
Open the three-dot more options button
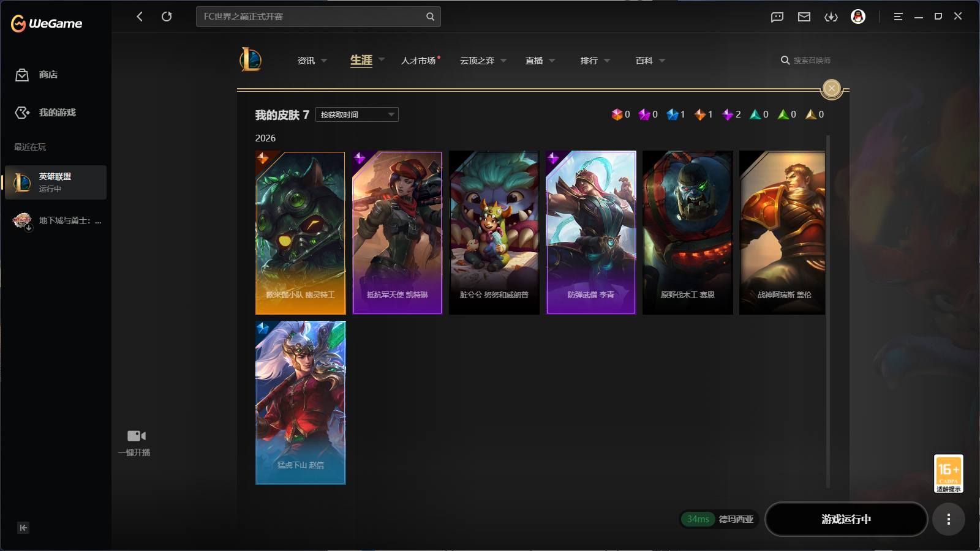pyautogui.click(x=949, y=519)
